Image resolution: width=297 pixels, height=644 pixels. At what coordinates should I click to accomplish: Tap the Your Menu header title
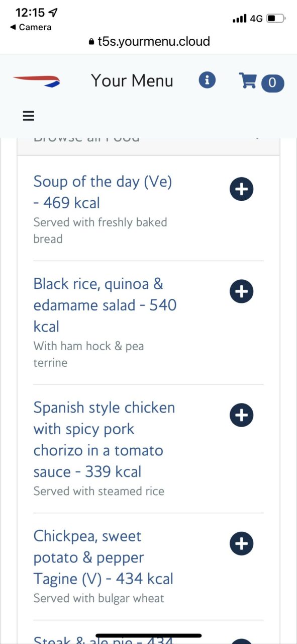pyautogui.click(x=132, y=80)
